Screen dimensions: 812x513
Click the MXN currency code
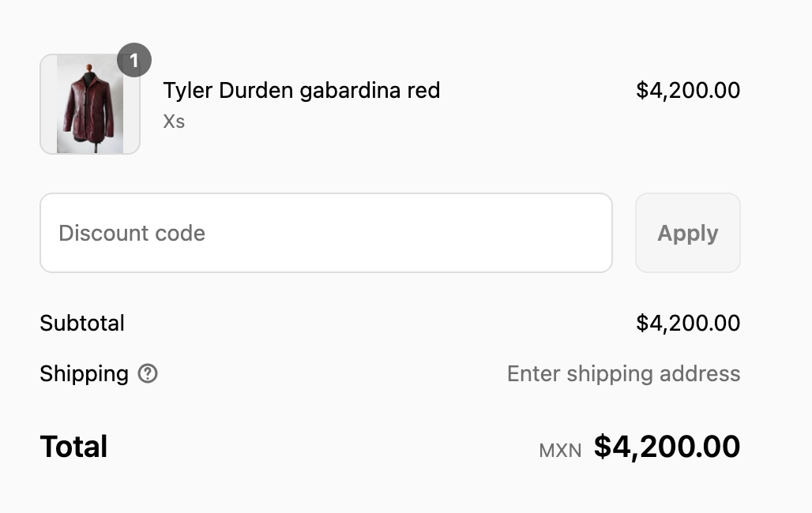(x=560, y=451)
